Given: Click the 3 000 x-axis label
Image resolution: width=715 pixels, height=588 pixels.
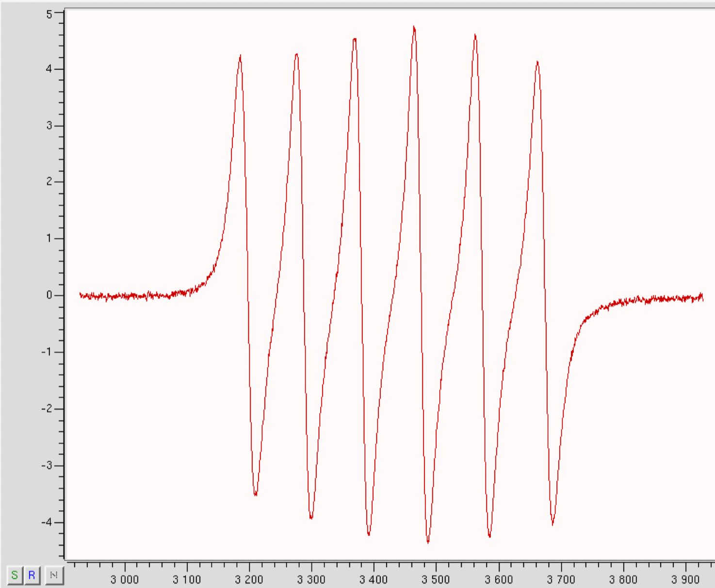Looking at the screenshot, I should [x=125, y=579].
